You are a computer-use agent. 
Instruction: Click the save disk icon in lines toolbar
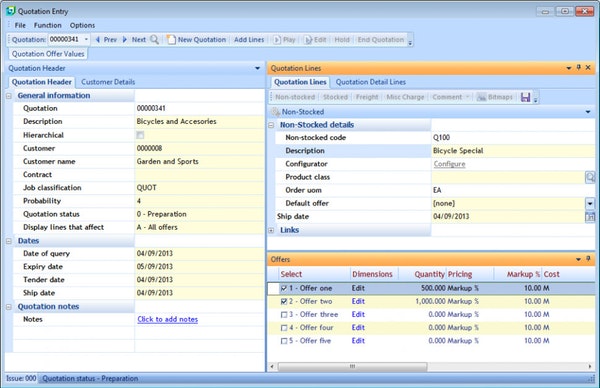525,97
